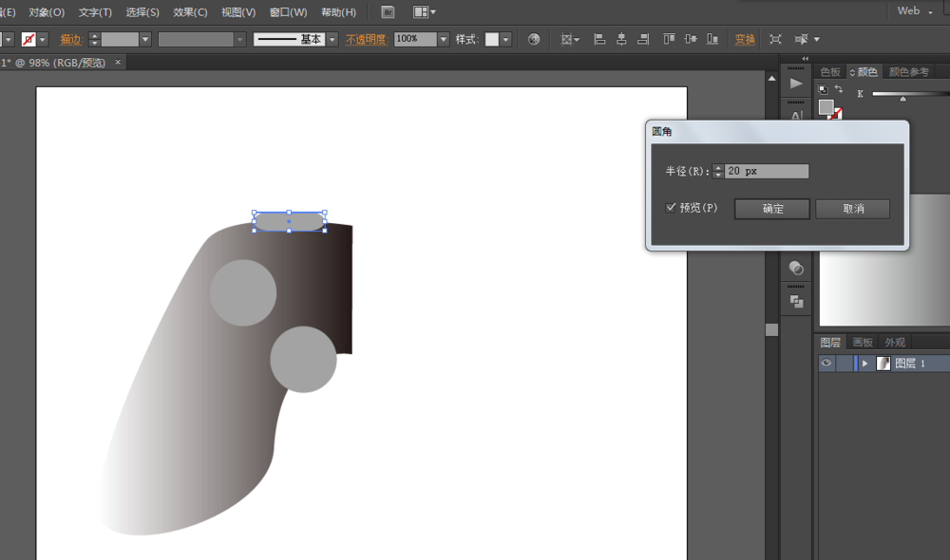Image resolution: width=950 pixels, height=560 pixels.
Task: Click the vertical align top icon
Action: click(669, 39)
